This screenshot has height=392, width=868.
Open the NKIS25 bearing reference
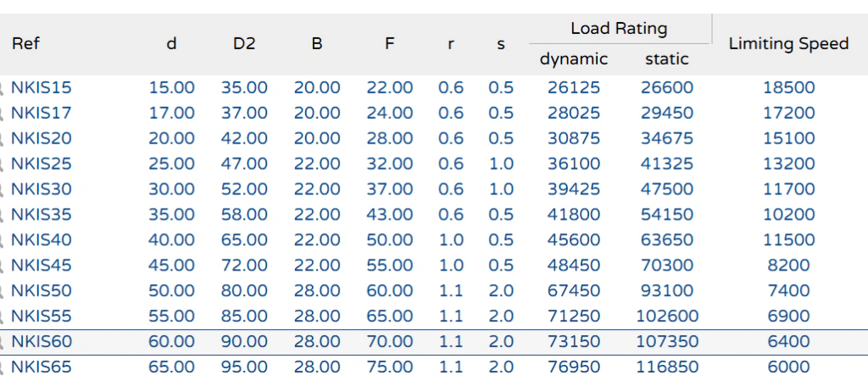42,164
